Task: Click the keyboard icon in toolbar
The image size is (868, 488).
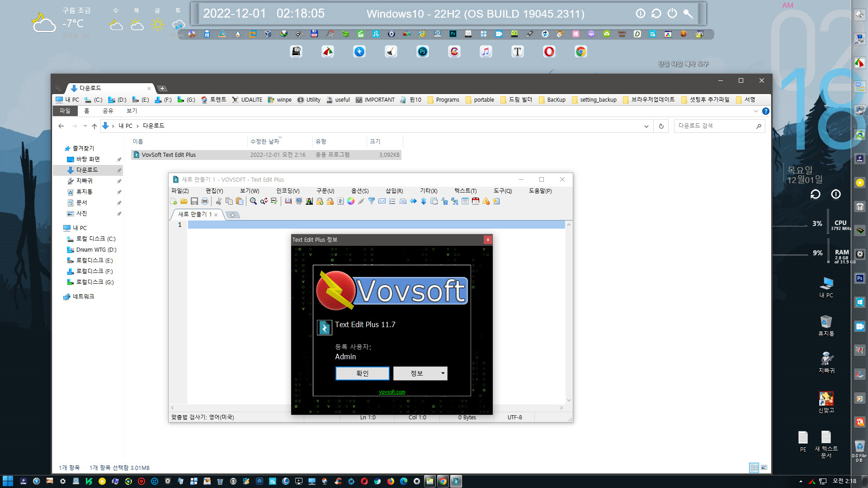Action: [x=403, y=202]
